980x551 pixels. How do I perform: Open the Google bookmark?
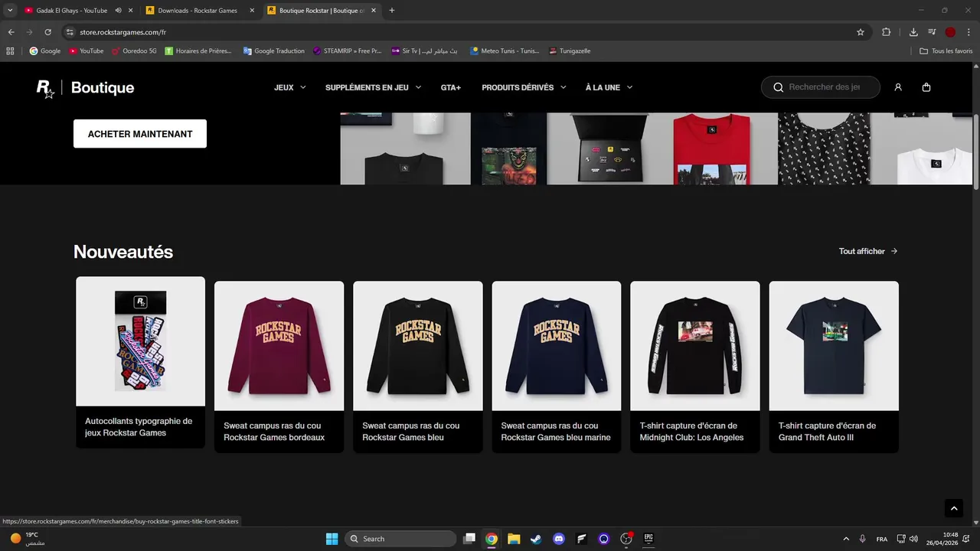(x=45, y=51)
